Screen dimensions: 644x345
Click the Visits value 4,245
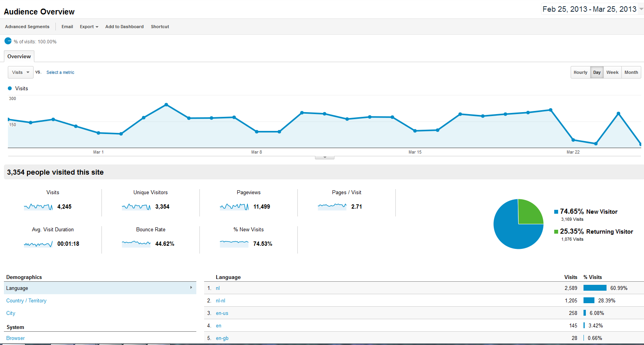click(64, 207)
